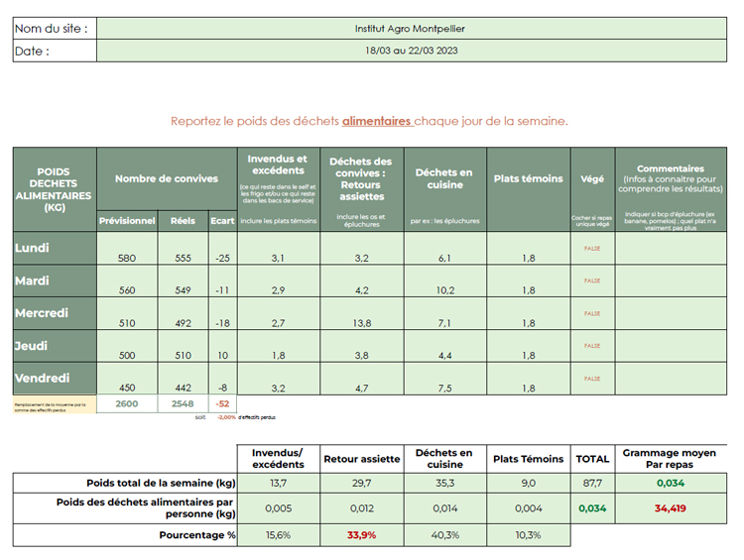This screenshot has width=744, height=560.
Task: Select Vendredi écart value -8
Action: click(x=222, y=379)
